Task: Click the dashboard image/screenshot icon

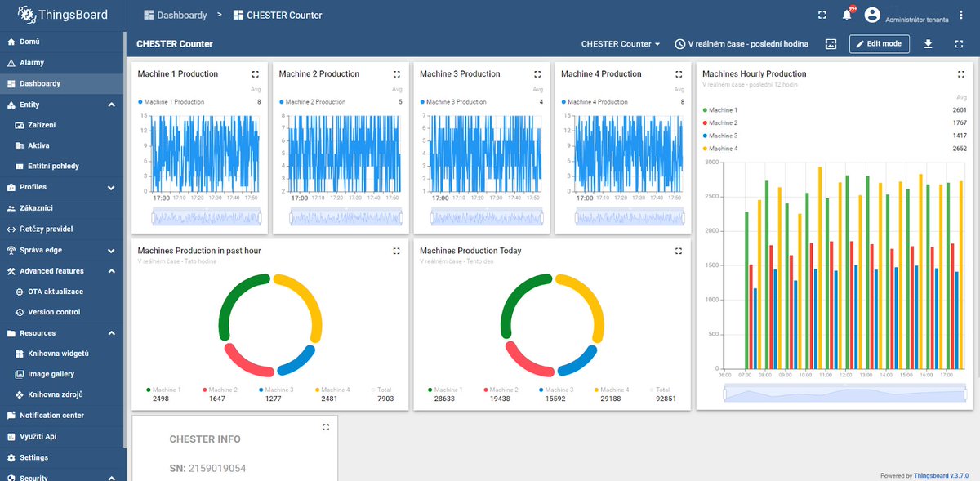Action: pyautogui.click(x=831, y=44)
